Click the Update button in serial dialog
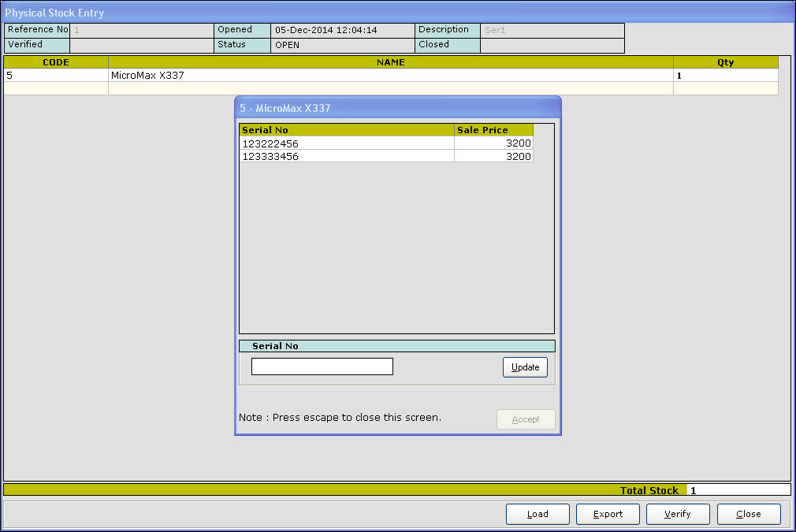This screenshot has height=532, width=796. 525,367
